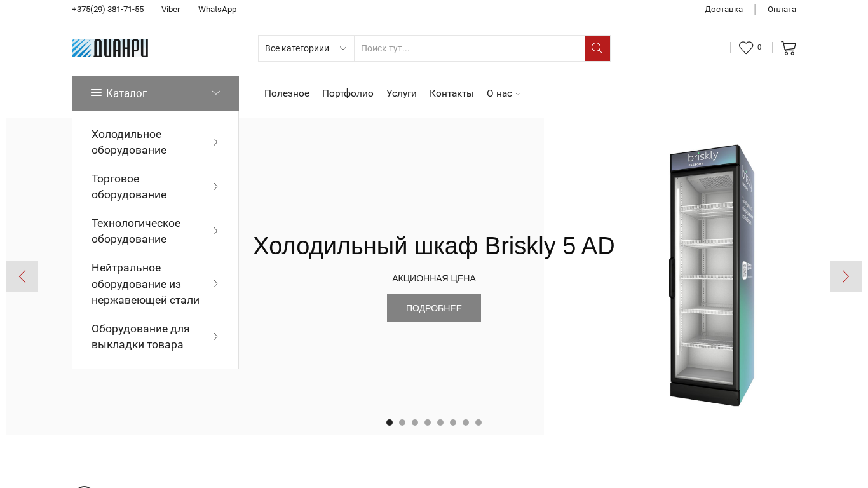868x488 pixels.
Task: Select Оборудование для выкладки товара category
Action: [x=140, y=337]
